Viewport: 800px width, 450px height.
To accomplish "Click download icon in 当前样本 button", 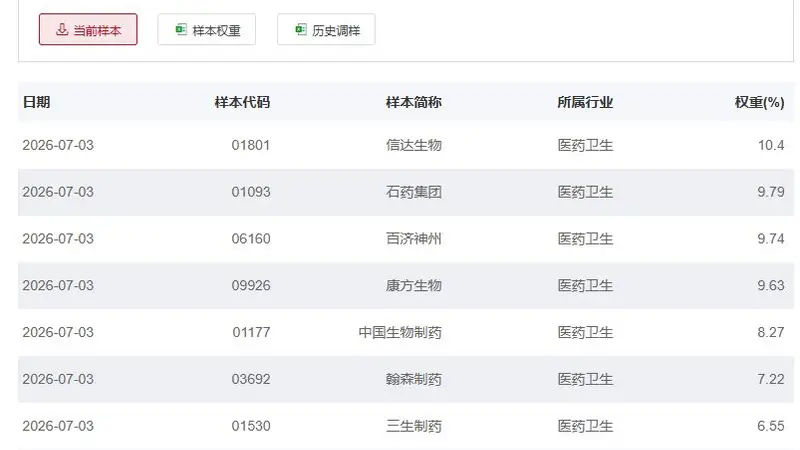I will [62, 30].
